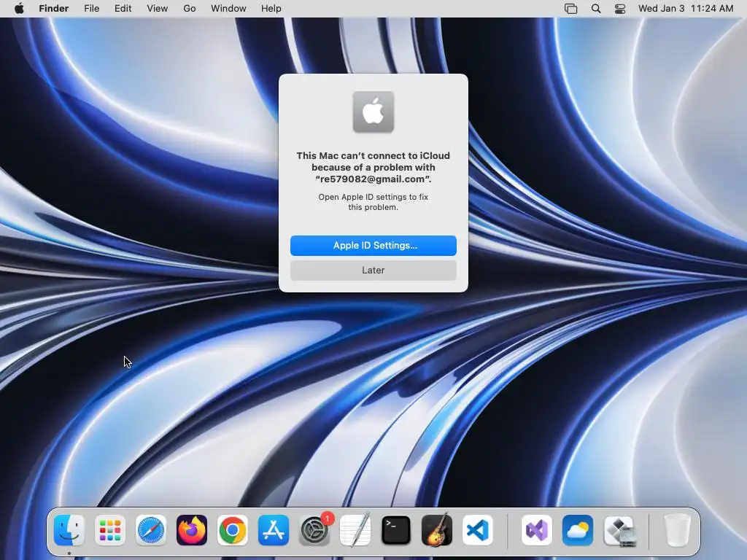This screenshot has height=560, width=747.
Task: Launch Terminal from the Dock
Action: click(396, 530)
